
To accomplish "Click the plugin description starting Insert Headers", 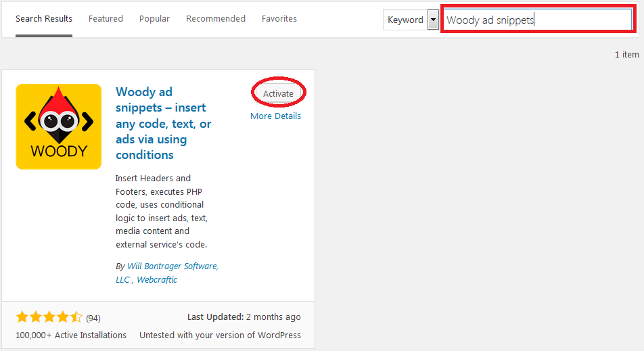I will pyautogui.click(x=162, y=212).
